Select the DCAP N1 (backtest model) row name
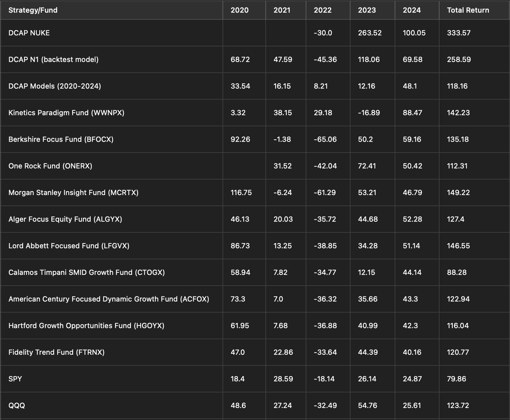510x420 pixels. 53,59
